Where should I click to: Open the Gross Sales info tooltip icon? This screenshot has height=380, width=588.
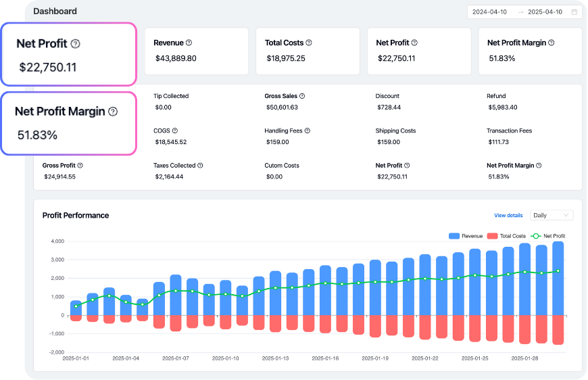tap(302, 96)
